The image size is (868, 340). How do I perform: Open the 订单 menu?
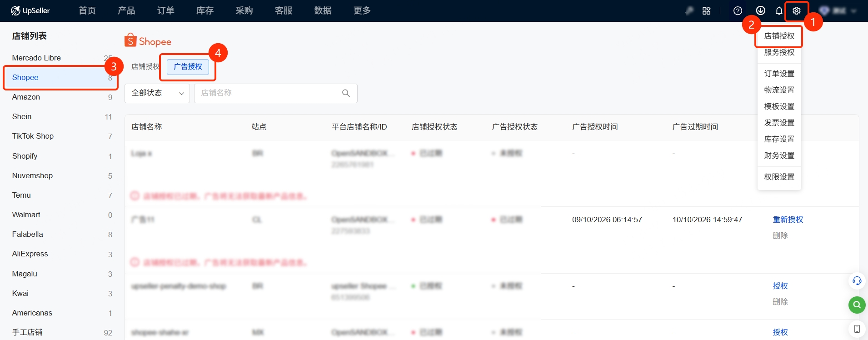165,10
